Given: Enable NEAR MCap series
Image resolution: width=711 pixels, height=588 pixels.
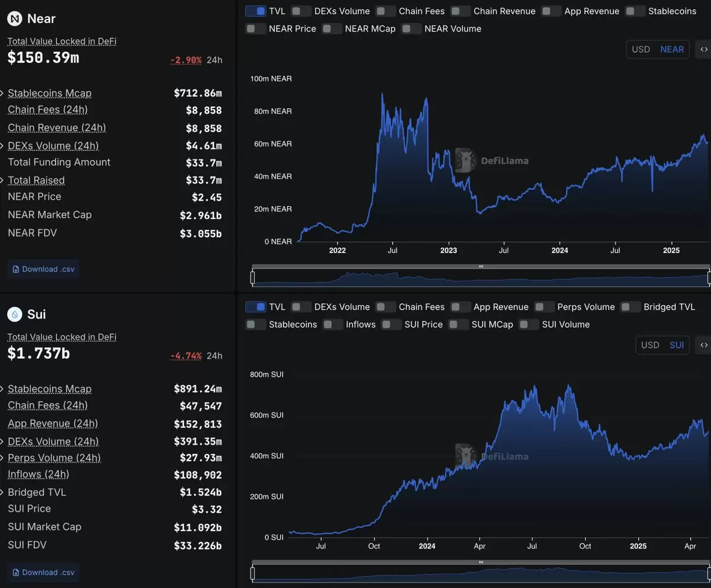Looking at the screenshot, I should [332, 28].
